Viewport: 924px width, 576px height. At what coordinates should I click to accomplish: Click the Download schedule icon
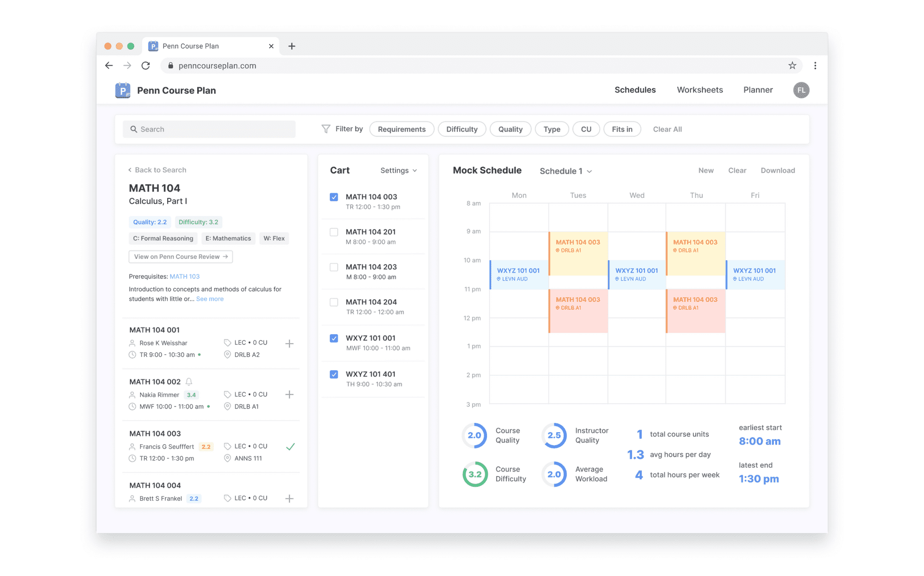(778, 171)
